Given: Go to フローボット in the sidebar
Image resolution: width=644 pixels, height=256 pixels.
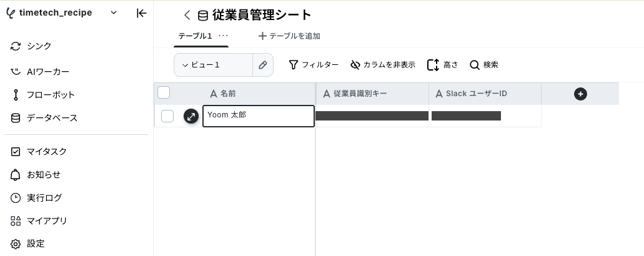Looking at the screenshot, I should tap(42, 95).
